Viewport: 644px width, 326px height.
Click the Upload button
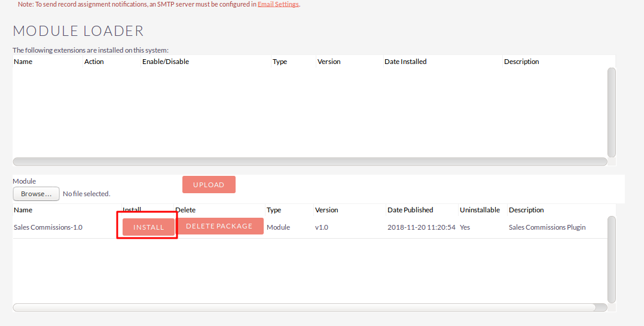[209, 185]
